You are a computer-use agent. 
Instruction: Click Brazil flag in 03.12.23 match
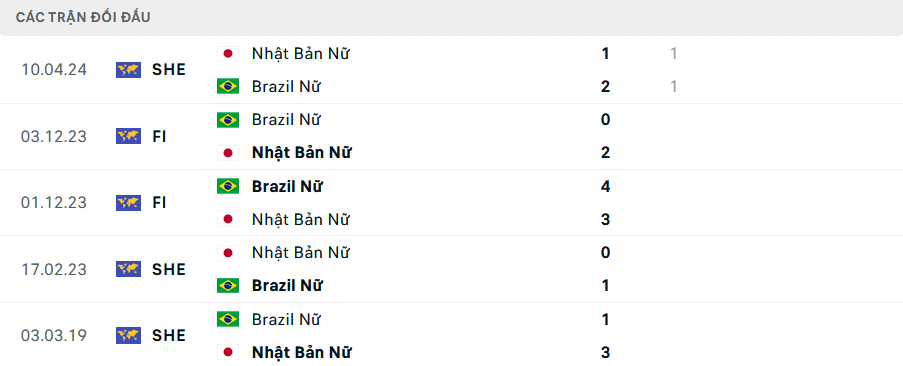point(228,120)
